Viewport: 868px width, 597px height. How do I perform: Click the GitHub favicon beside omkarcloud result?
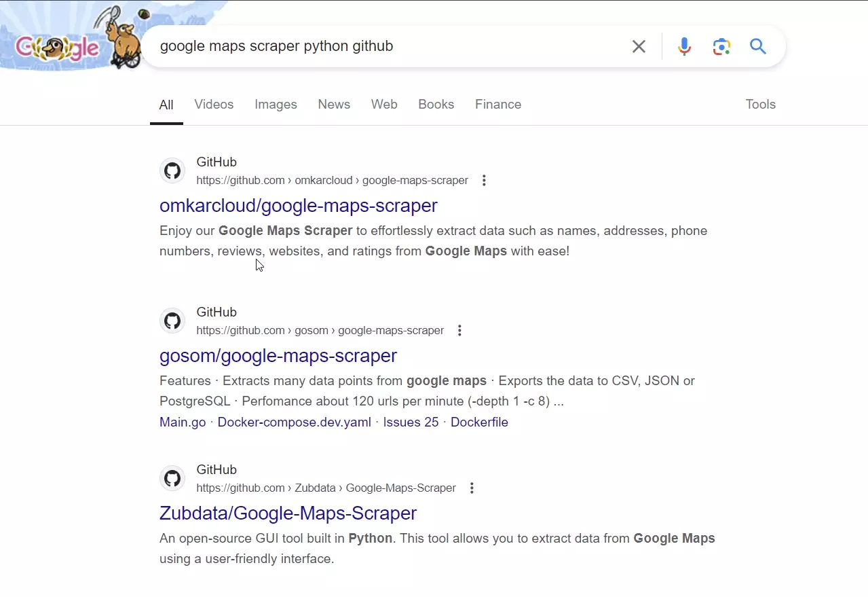pyautogui.click(x=172, y=170)
